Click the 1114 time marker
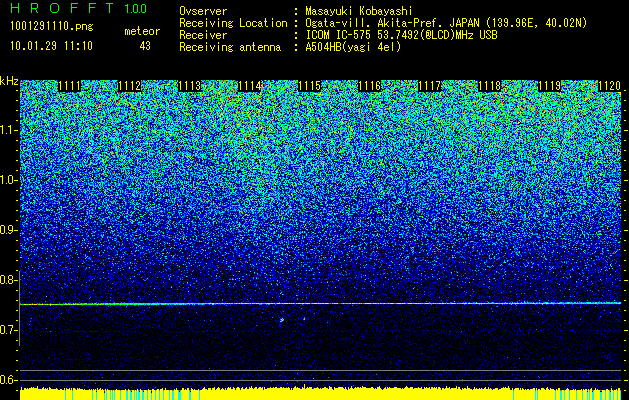Image resolution: width=629 pixels, height=400 pixels. [x=250, y=86]
